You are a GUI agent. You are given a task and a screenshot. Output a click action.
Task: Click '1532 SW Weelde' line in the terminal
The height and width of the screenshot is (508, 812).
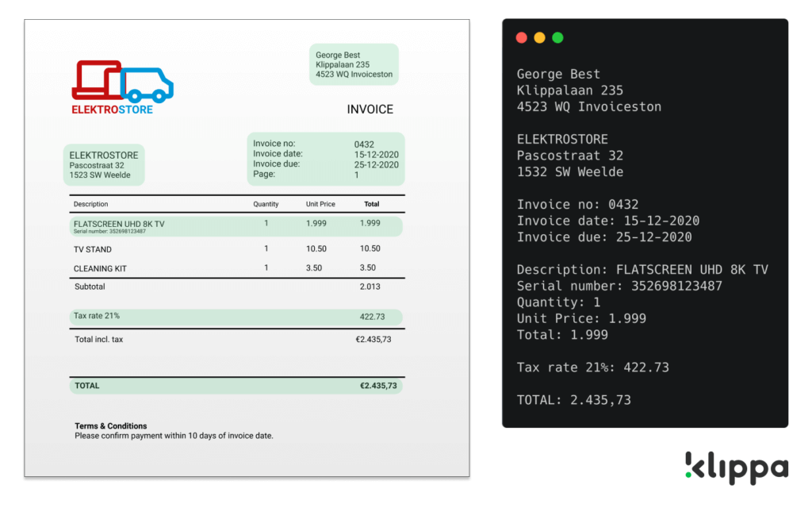coord(569,171)
